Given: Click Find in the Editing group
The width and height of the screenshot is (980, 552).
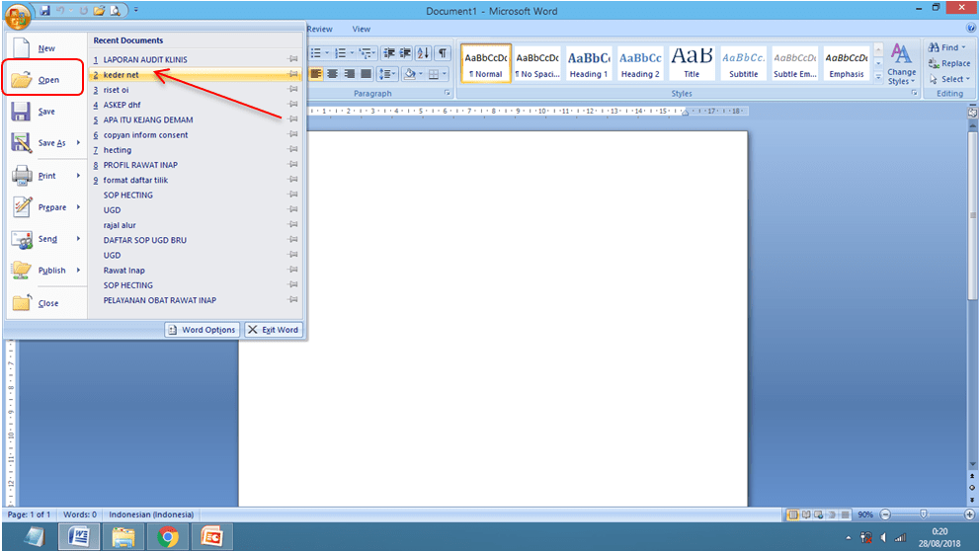Looking at the screenshot, I should click(946, 47).
